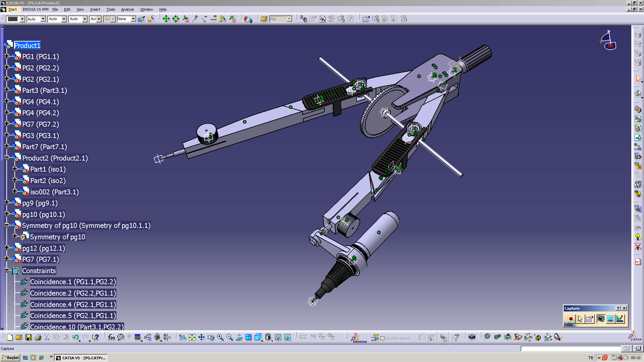Select the Rotate view tool

coord(211,337)
